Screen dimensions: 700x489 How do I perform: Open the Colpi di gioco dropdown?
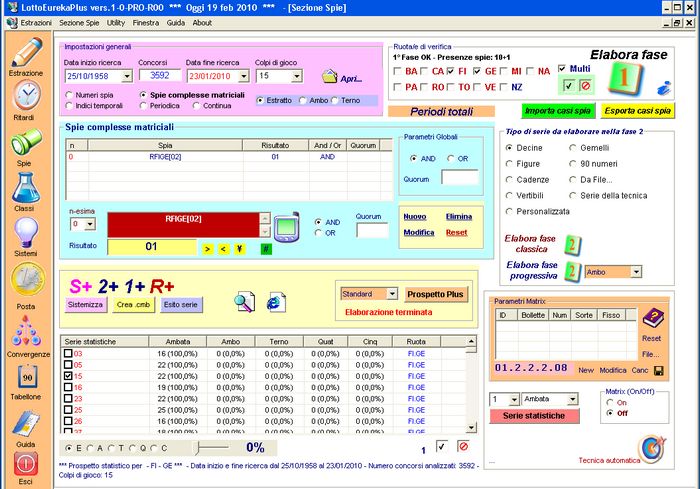pyautogui.click(x=297, y=76)
